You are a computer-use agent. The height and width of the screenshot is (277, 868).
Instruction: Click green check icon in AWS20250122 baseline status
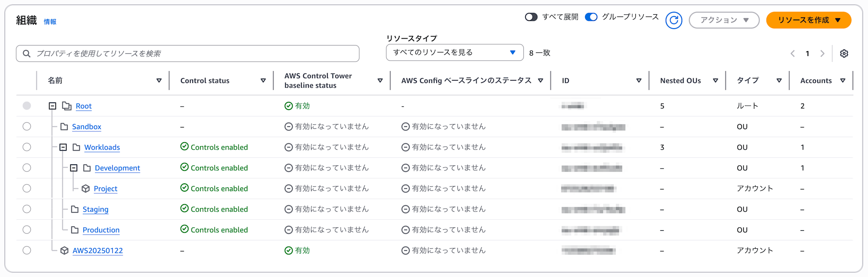[x=289, y=250]
